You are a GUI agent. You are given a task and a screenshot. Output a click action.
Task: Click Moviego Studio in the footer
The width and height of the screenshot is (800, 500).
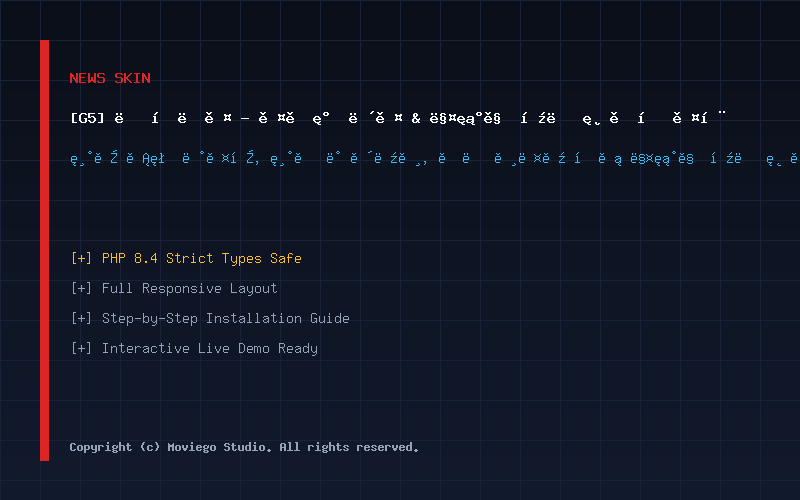[219, 447]
